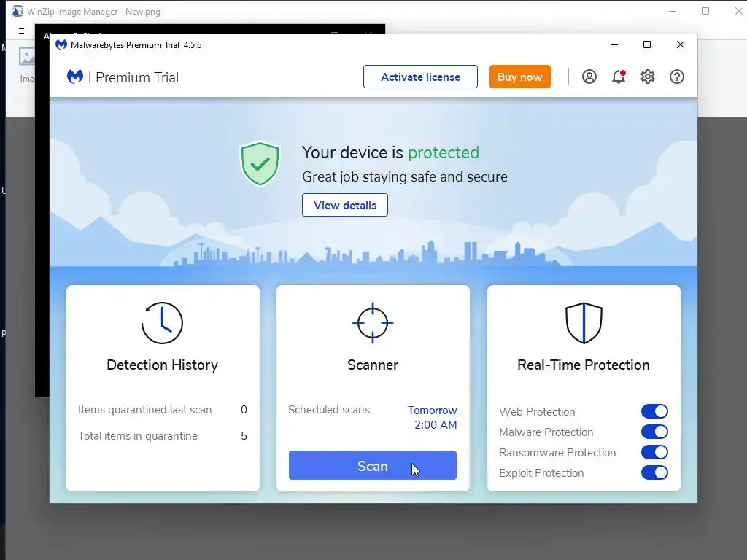
Task: Click the Premium Trial header text
Action: (137, 77)
